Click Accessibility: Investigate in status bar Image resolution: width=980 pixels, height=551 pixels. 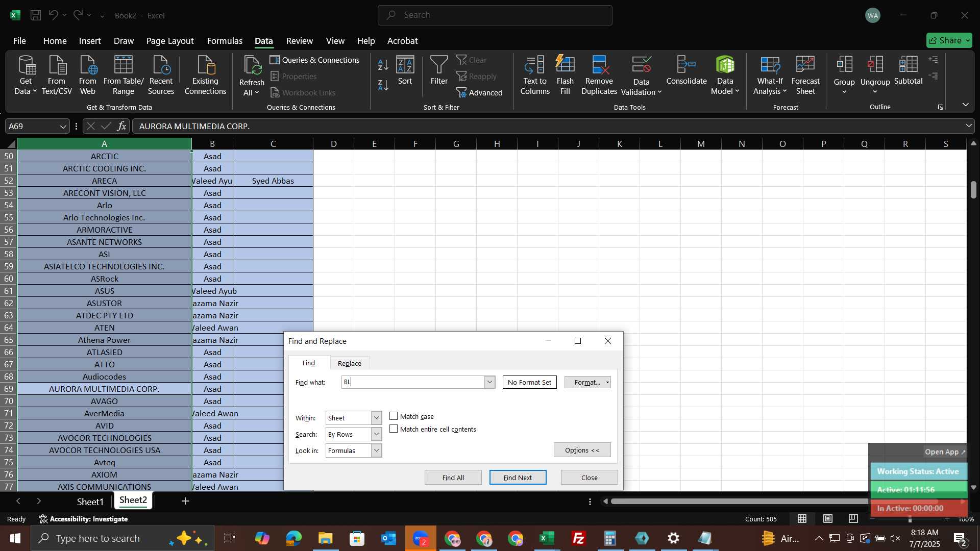click(83, 519)
